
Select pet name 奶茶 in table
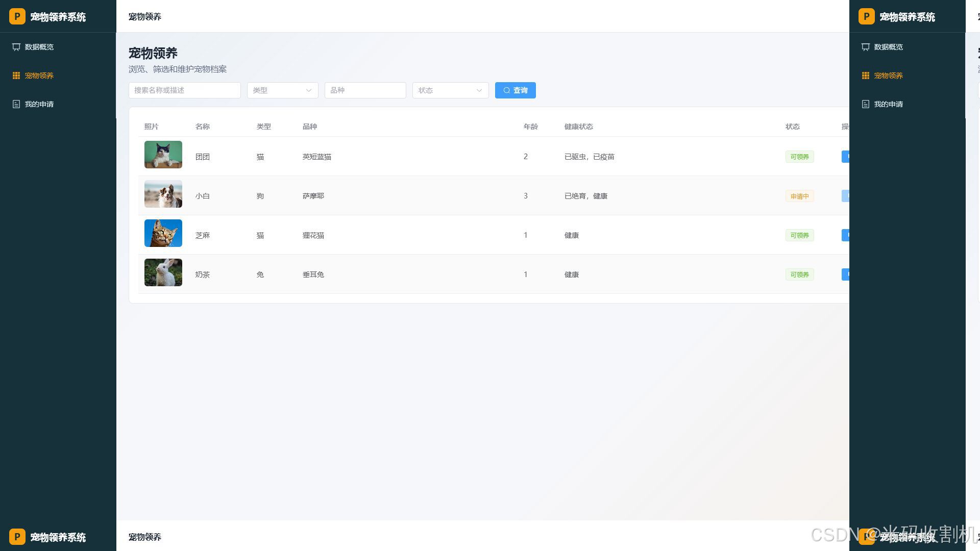(x=203, y=274)
